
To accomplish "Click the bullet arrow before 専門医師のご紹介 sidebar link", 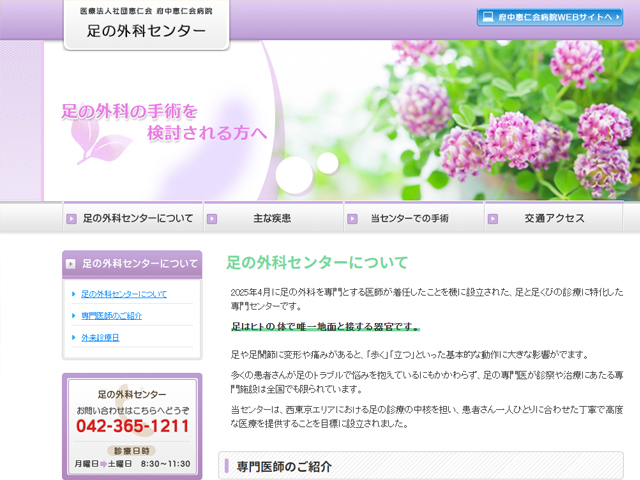I will tap(74, 316).
